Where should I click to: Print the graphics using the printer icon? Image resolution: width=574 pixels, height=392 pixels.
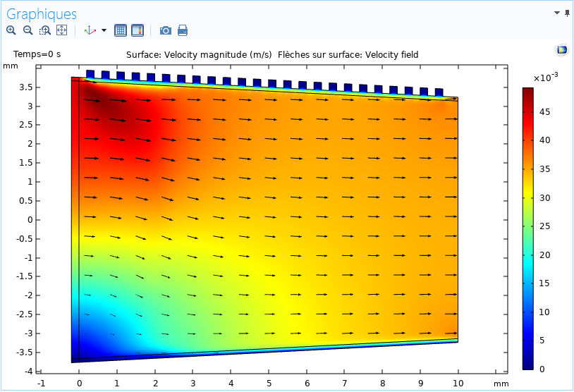[183, 30]
